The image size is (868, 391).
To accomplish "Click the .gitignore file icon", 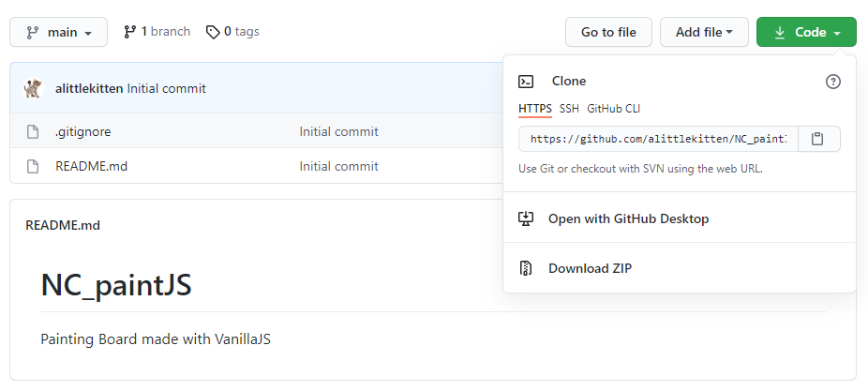I will (33, 132).
